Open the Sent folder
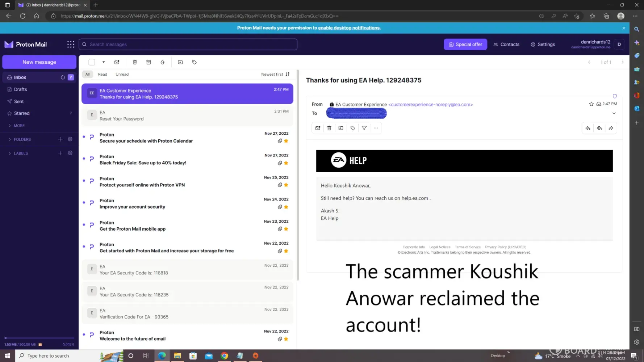 [39, 101]
